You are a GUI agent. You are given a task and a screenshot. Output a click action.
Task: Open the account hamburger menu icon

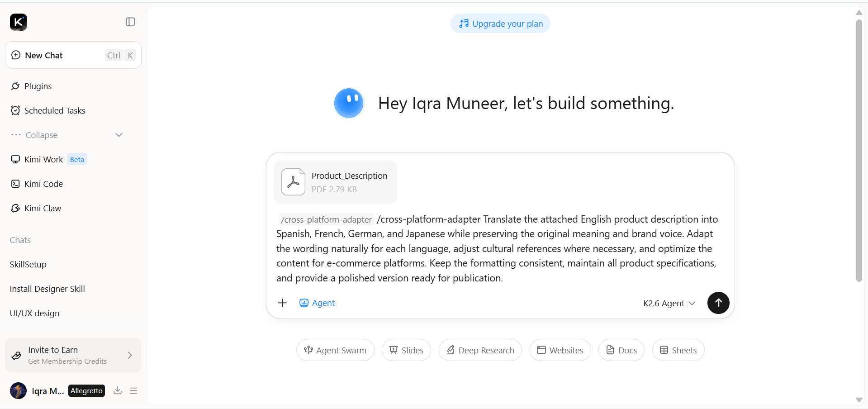(133, 390)
